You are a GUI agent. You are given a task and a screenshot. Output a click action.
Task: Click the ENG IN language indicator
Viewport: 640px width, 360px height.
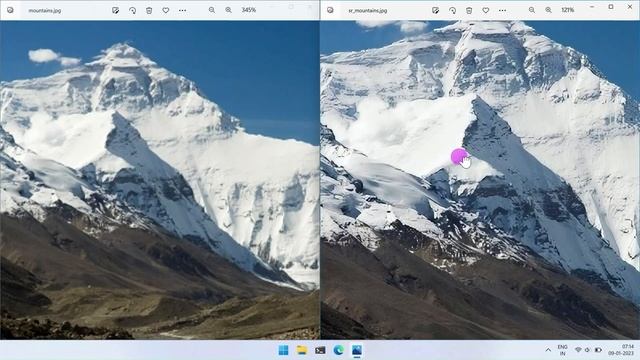click(x=562, y=350)
